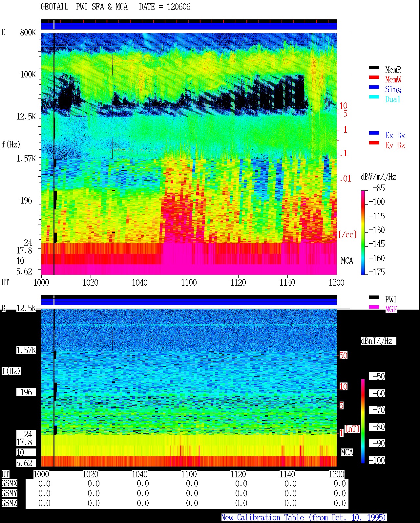Click the "-85" color scale value
Image resolution: width=420 pixels, height=523 pixels.
(x=379, y=188)
